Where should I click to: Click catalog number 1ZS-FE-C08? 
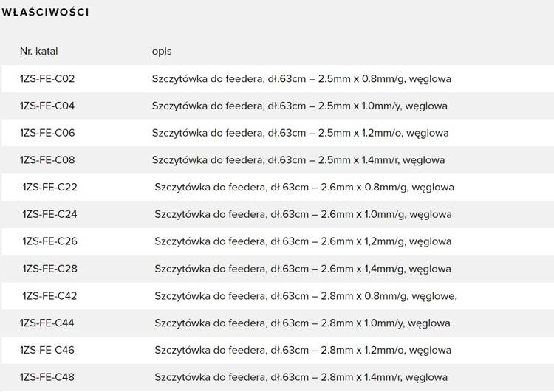pyautogui.click(x=47, y=159)
